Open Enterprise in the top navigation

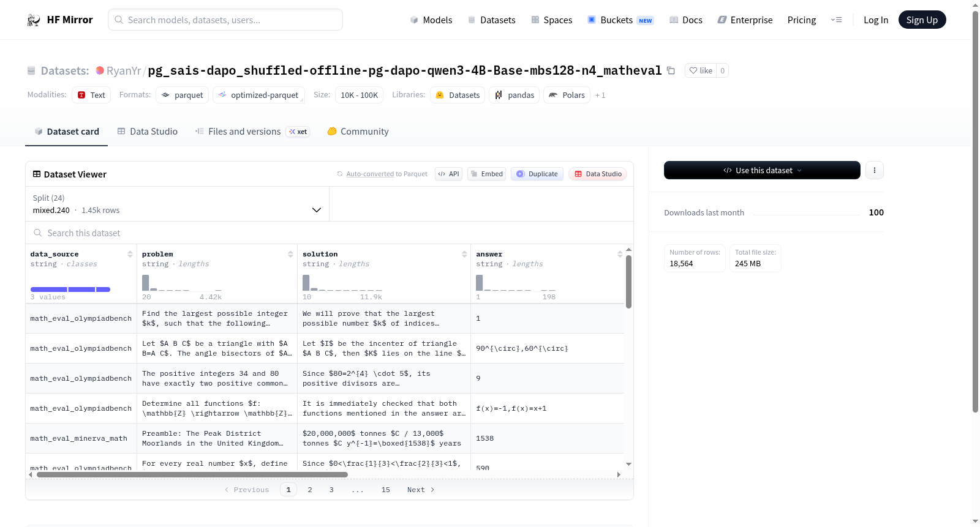tap(745, 20)
